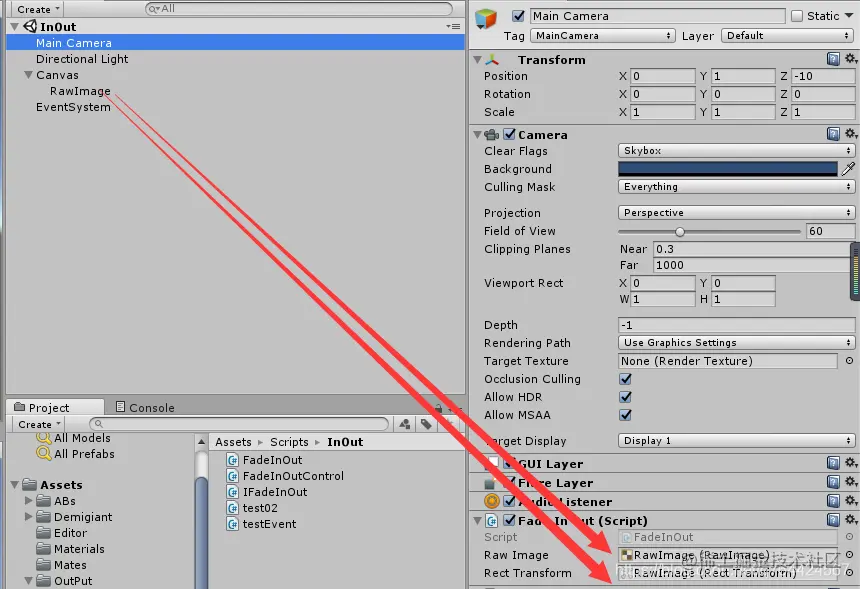The image size is (860, 589).
Task: Open the Tag dropdown MainCamera
Action: (602, 36)
